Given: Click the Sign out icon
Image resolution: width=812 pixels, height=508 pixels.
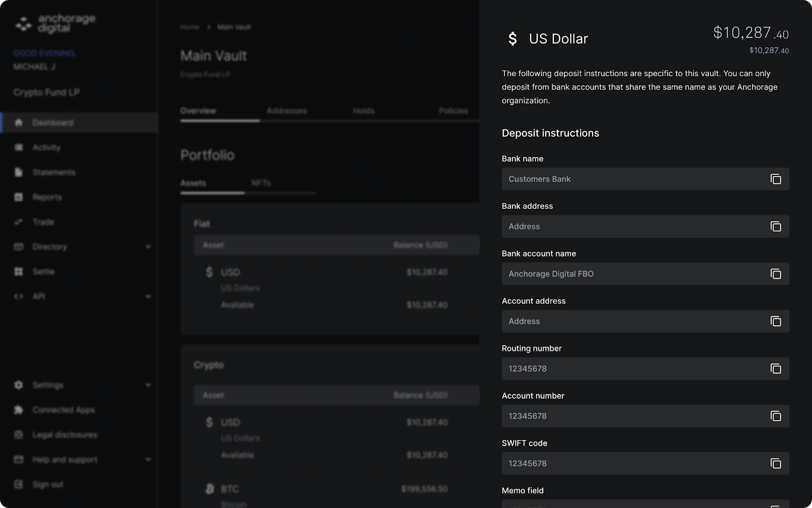Looking at the screenshot, I should pyautogui.click(x=19, y=485).
